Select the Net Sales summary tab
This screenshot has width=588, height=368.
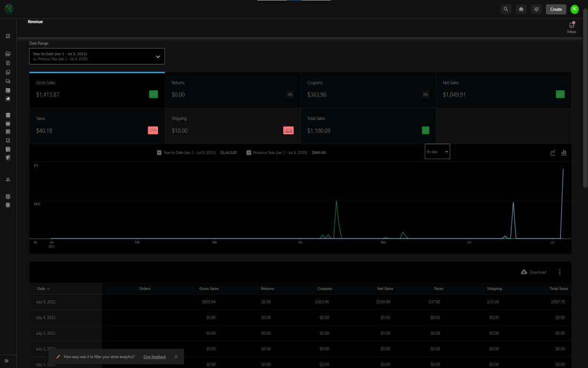click(504, 90)
